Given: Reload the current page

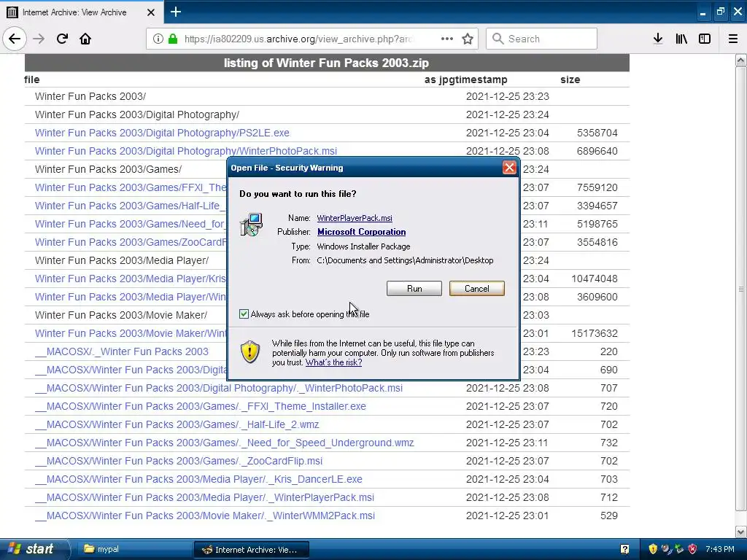Looking at the screenshot, I should pos(63,39).
